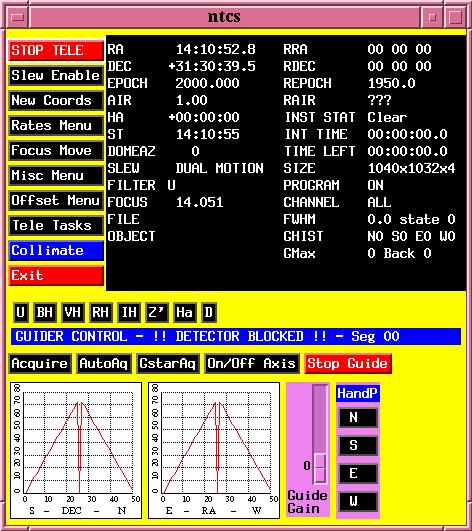Click the CHANNEL value ALL
472x531 pixels.
click(380, 203)
